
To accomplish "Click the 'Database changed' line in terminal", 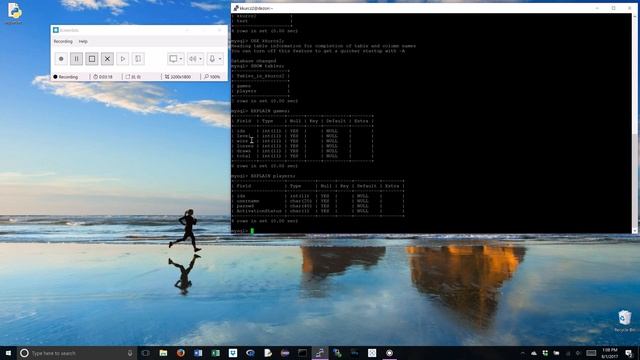I will point(254,61).
